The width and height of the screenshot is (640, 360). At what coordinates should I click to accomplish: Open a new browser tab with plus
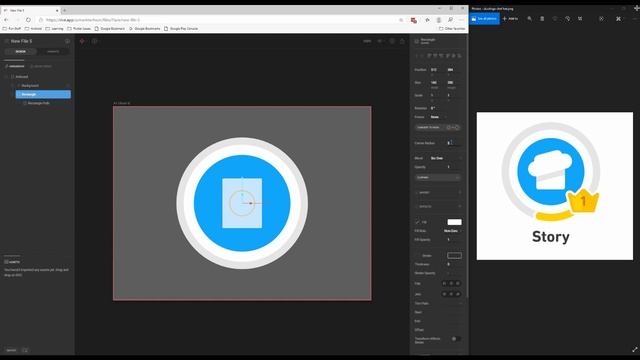(64, 10)
